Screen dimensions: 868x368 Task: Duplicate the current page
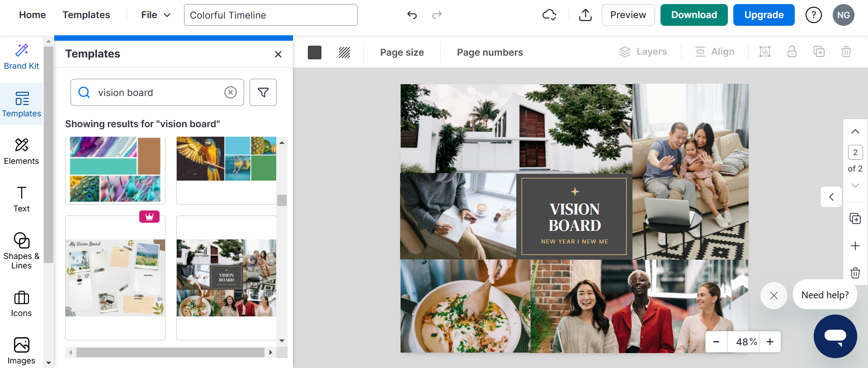pos(855,219)
